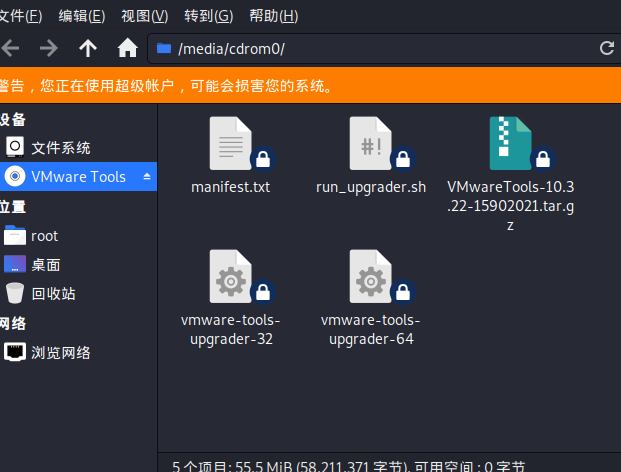Click the lock emblem on manifest.txt

coord(263,160)
